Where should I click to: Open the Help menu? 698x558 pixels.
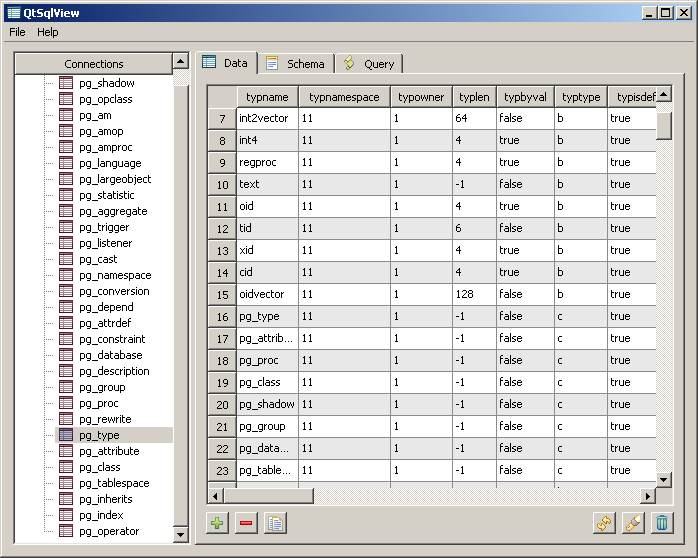(48, 32)
